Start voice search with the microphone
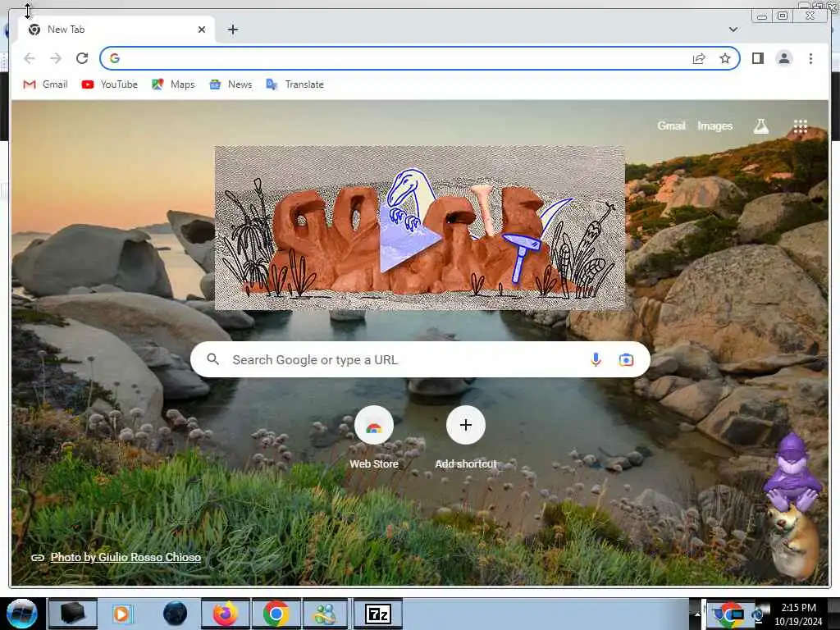The image size is (840, 630). 596,359
